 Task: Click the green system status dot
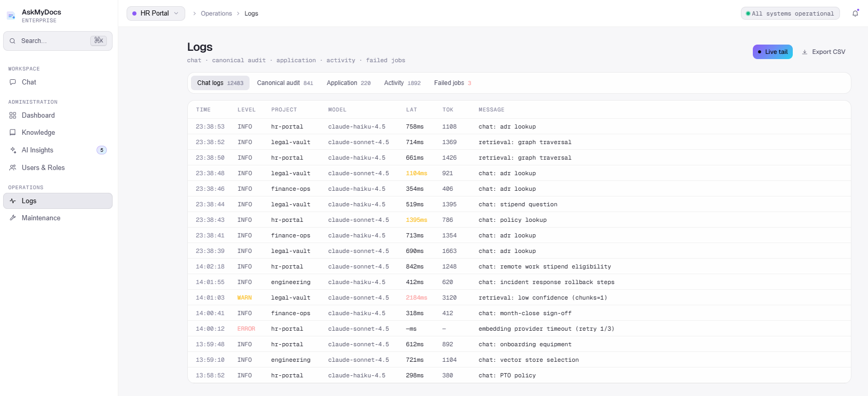(x=748, y=13)
